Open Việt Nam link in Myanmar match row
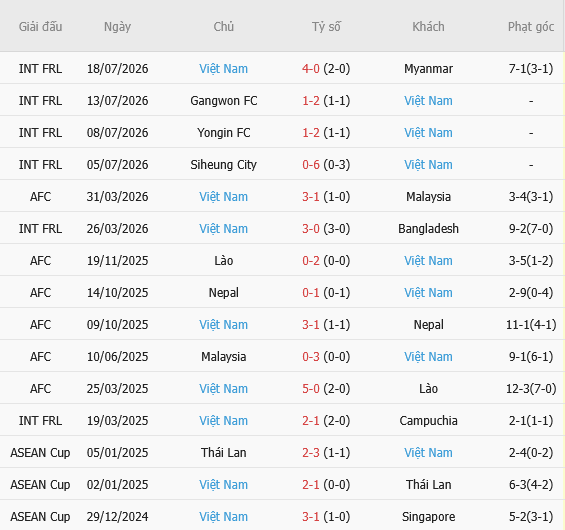Viewport: 565px width, 530px height. coord(223,68)
